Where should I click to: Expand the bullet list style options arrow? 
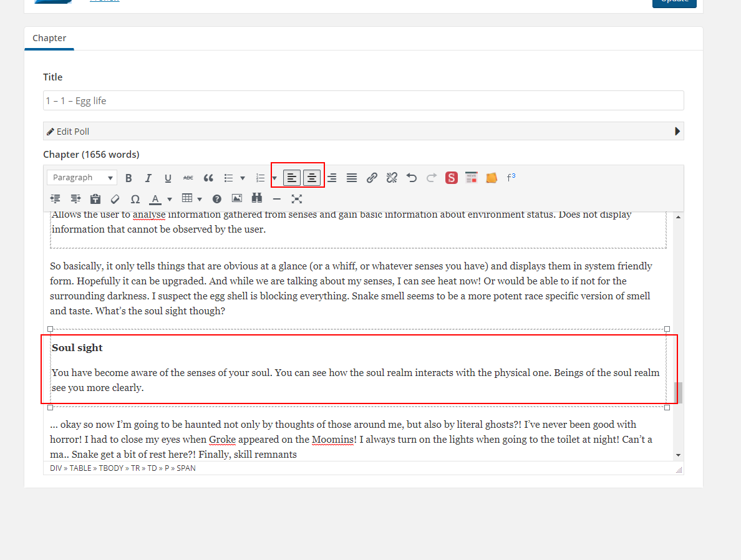[x=243, y=178]
